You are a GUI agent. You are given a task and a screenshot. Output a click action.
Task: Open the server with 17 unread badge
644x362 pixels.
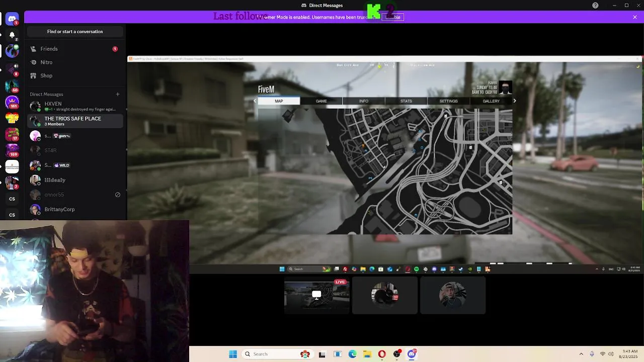point(12,134)
